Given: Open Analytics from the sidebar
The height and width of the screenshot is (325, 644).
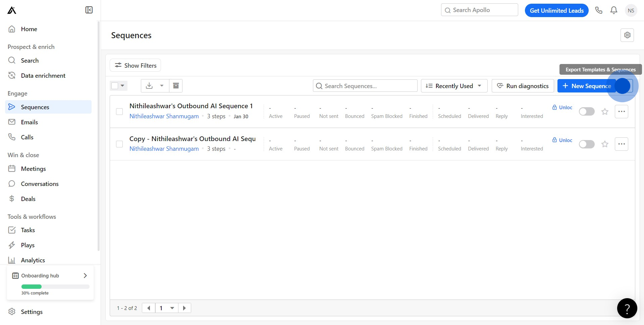Looking at the screenshot, I should click(33, 260).
